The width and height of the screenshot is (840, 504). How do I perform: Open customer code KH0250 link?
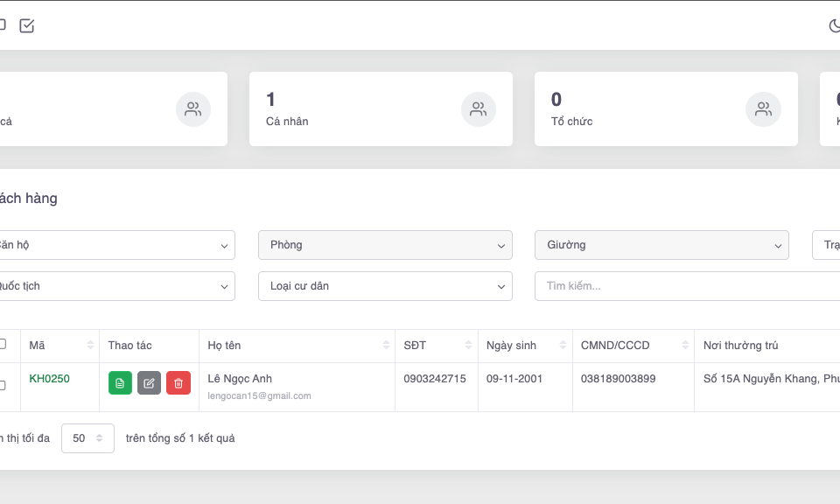pyautogui.click(x=49, y=379)
